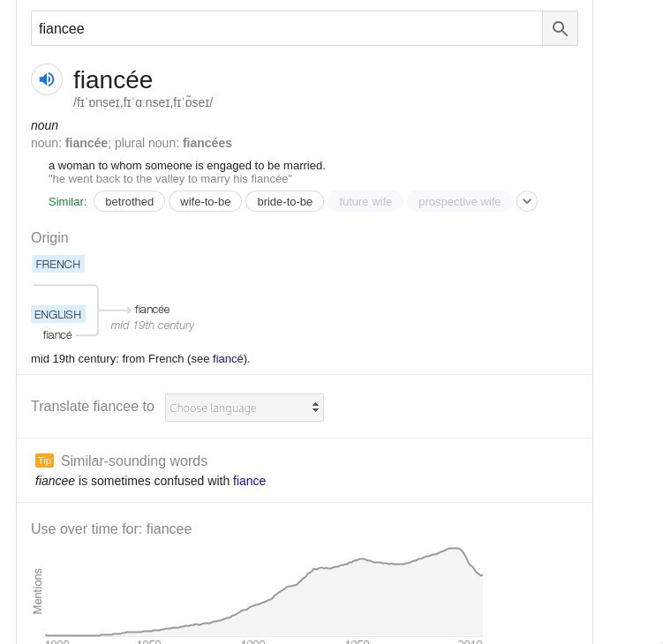The height and width of the screenshot is (644, 663).
Task: Click the FRENCH origin label
Action: point(58,264)
